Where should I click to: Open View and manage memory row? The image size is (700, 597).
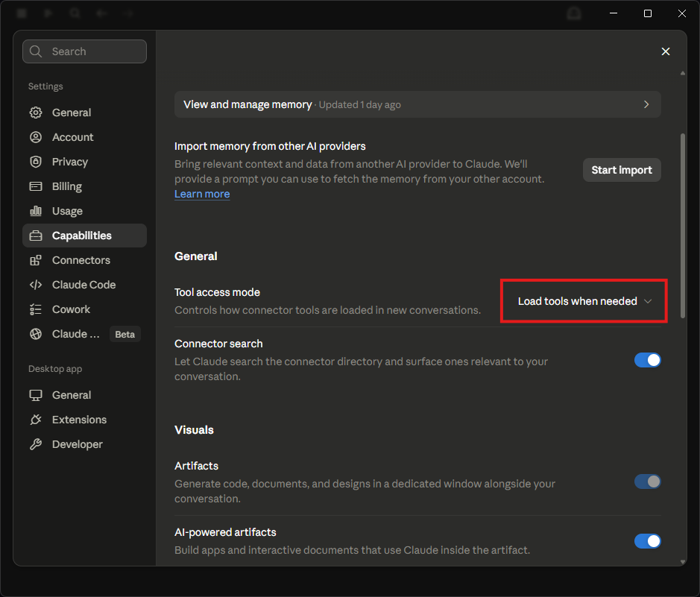pyautogui.click(x=417, y=104)
